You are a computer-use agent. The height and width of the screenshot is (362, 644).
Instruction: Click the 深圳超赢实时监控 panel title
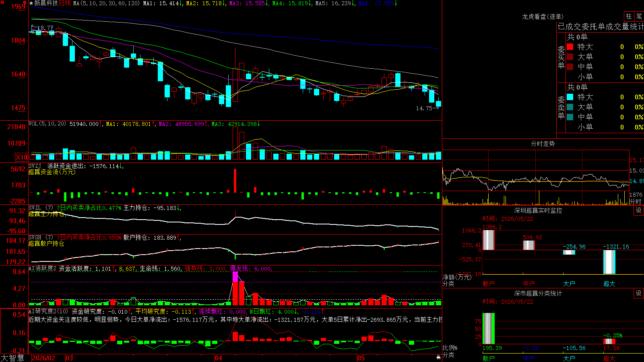click(x=538, y=210)
